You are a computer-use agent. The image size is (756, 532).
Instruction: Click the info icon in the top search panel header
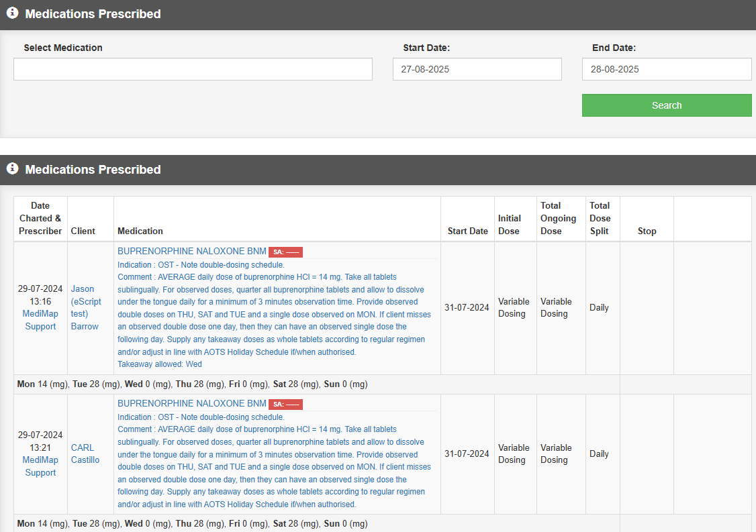(12, 13)
